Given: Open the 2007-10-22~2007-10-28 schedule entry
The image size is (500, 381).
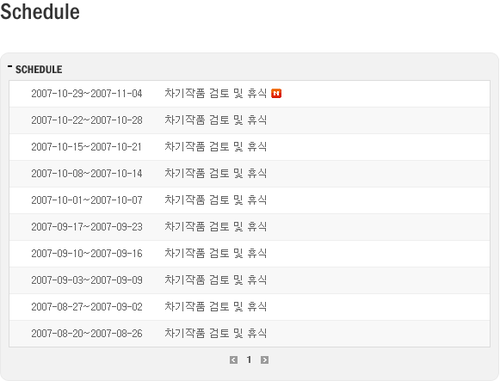Looking at the screenshot, I should tap(250, 120).
